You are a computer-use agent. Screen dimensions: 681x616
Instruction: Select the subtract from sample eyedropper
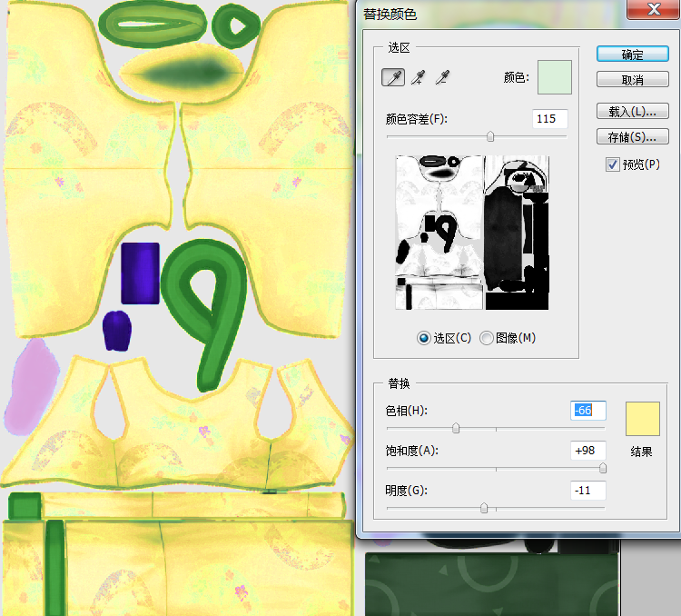(442, 78)
